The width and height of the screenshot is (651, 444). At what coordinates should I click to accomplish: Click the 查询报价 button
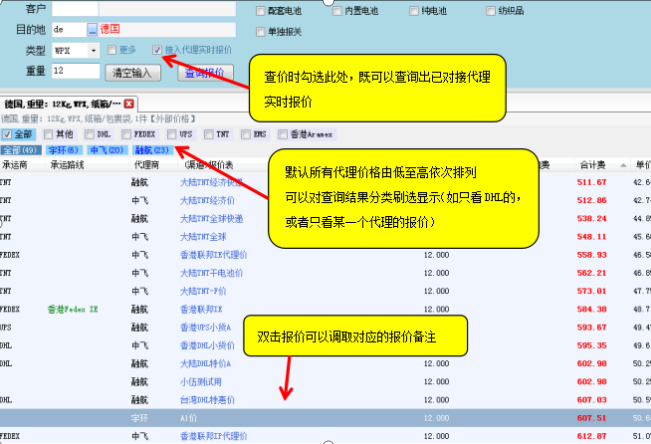pos(204,73)
